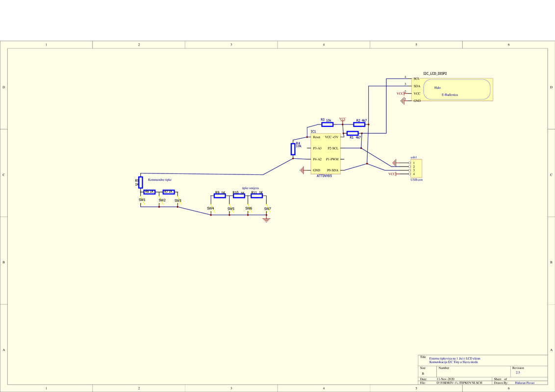Click the P2-SCL pin label
Image resolution: width=555 pixels, height=392 pixels.
[x=333, y=148]
